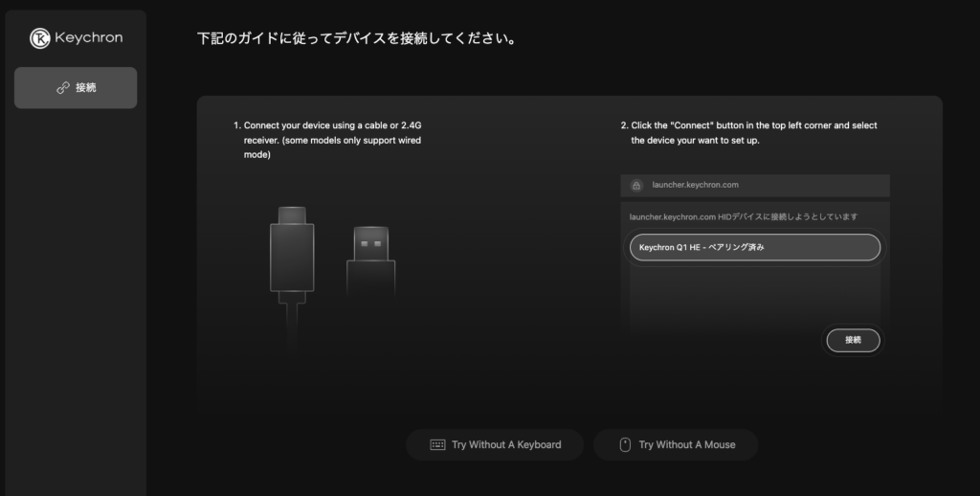Screen dimensions: 980x496
Task: Click the HIDデバイス connection request message
Action: (743, 216)
